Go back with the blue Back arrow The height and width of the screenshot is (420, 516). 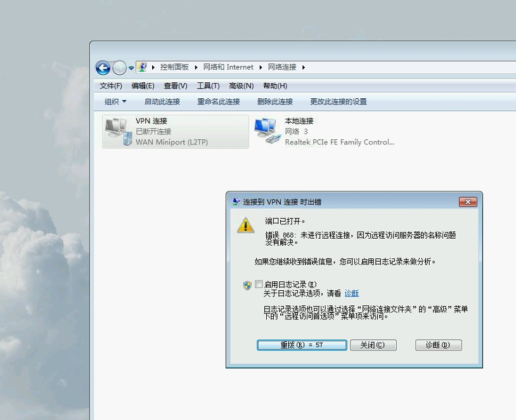[103, 68]
